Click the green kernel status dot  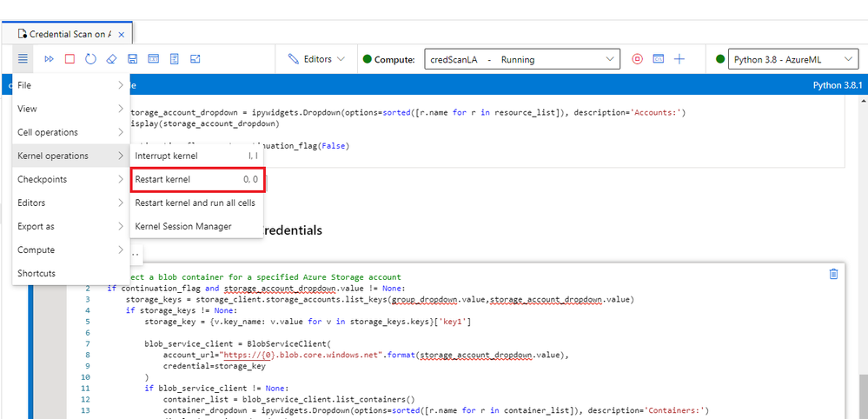pyautogui.click(x=720, y=59)
